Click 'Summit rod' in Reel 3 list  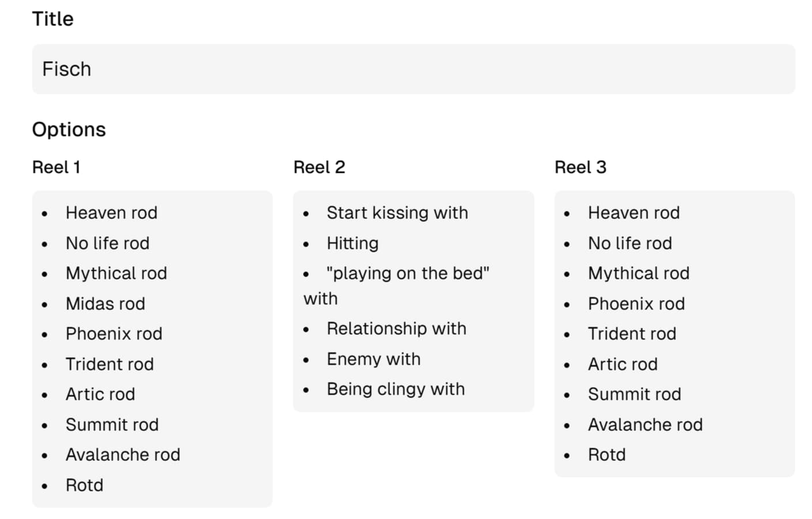(x=634, y=394)
